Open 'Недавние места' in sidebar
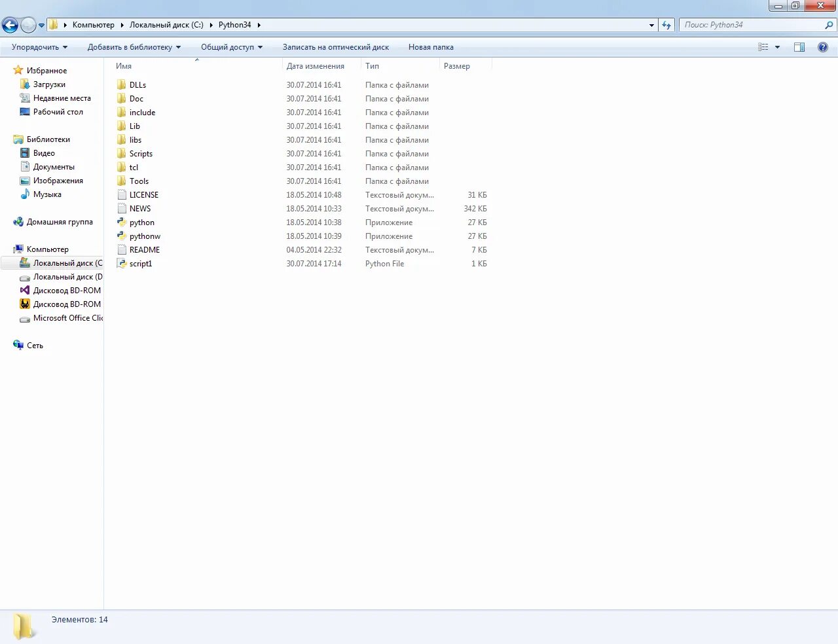Viewport: 838px width, 644px height. coord(62,98)
